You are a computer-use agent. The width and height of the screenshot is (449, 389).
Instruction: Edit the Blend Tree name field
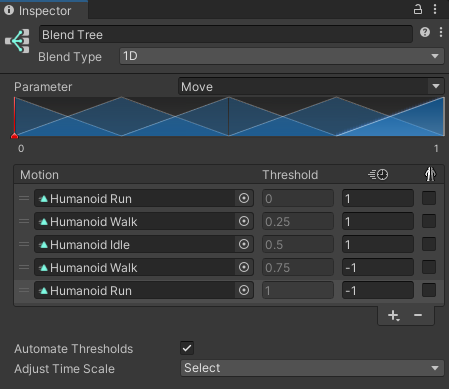[x=226, y=34]
